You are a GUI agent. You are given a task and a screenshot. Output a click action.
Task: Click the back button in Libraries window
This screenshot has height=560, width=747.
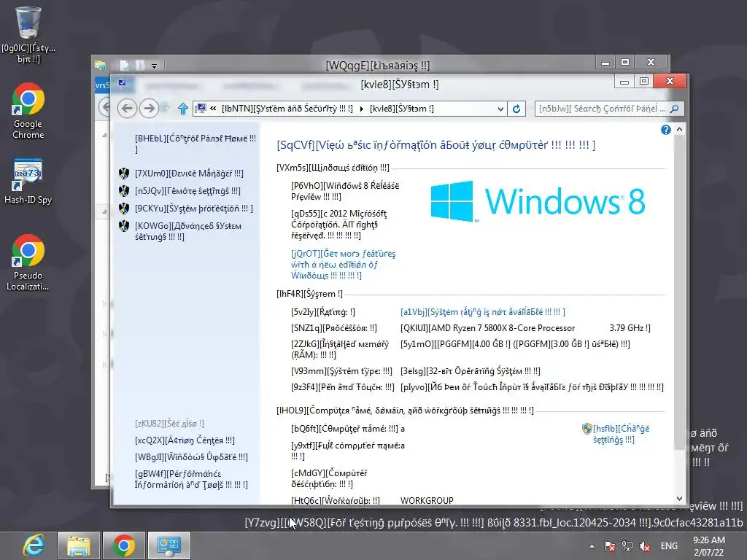(104, 107)
